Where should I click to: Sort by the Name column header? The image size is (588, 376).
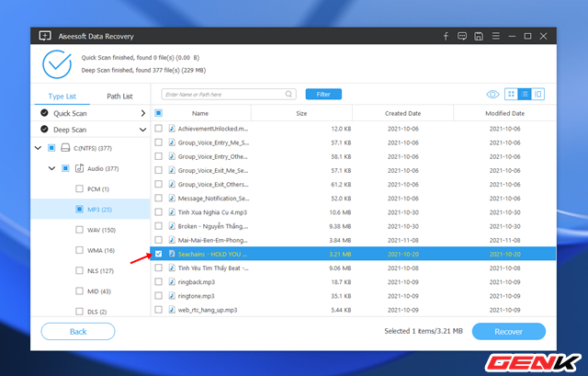(200, 113)
